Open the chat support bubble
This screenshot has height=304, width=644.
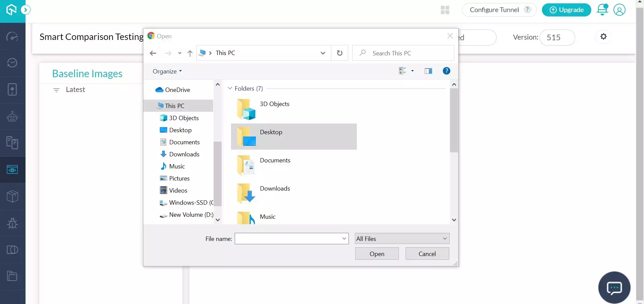pos(614,288)
